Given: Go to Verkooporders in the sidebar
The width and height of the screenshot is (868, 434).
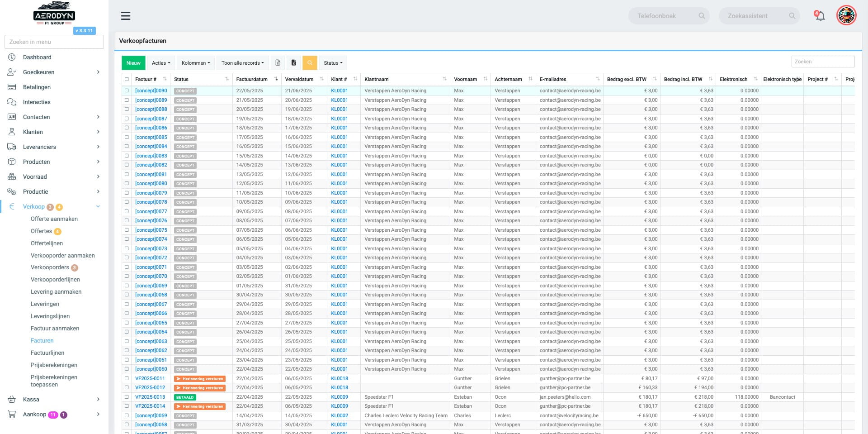Looking at the screenshot, I should pos(50,267).
